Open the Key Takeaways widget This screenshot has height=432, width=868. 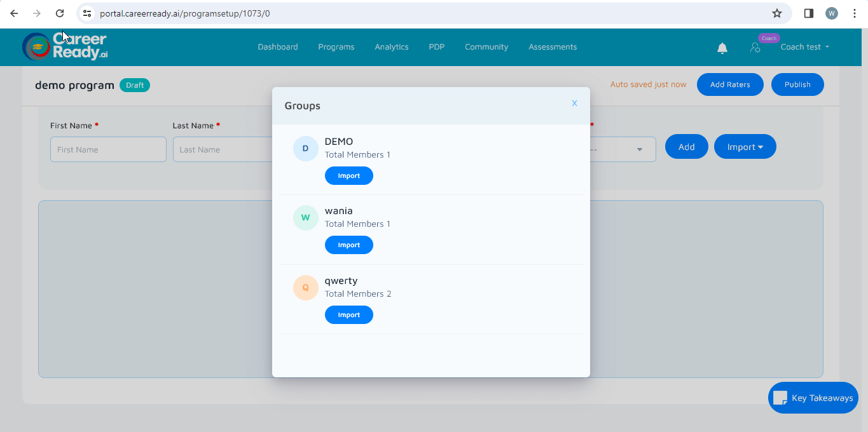pos(813,398)
